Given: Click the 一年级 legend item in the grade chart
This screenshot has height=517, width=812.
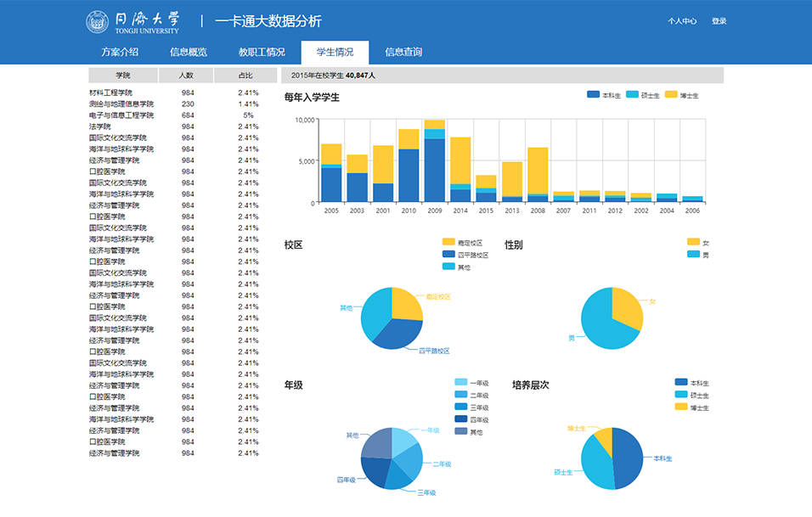Looking at the screenshot, I should (x=471, y=383).
